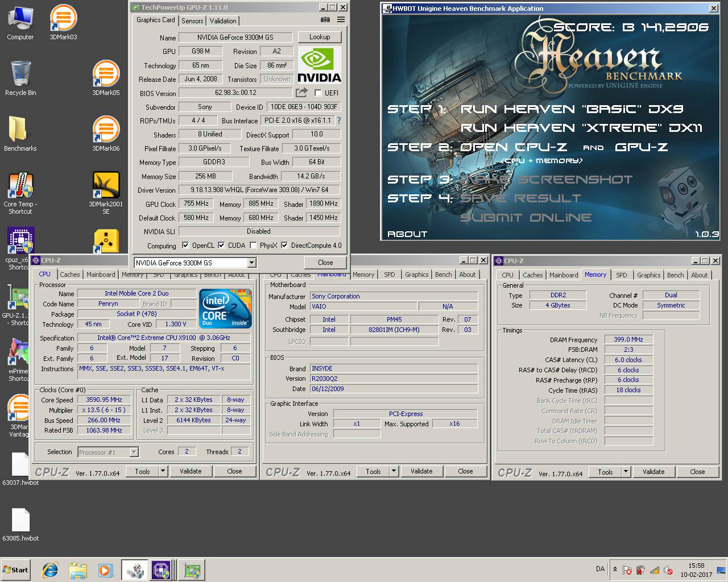Open Bench tab in CPU-Z Memory window

(x=676, y=275)
